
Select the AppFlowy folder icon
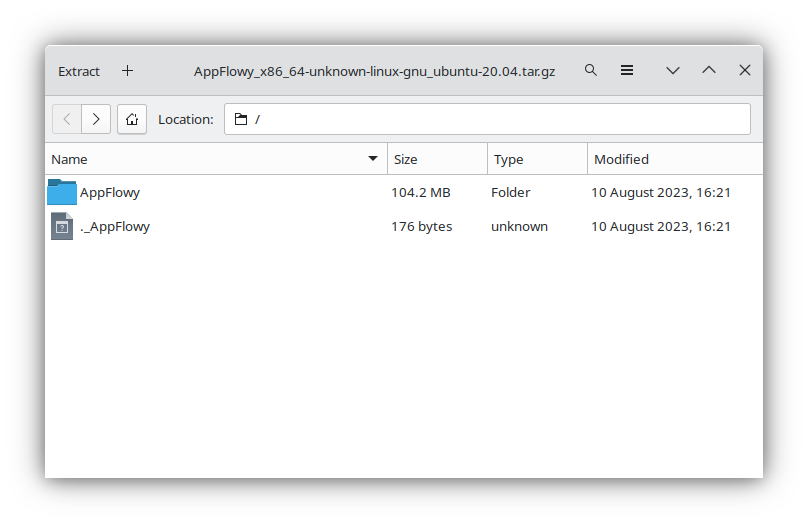pyautogui.click(x=62, y=192)
